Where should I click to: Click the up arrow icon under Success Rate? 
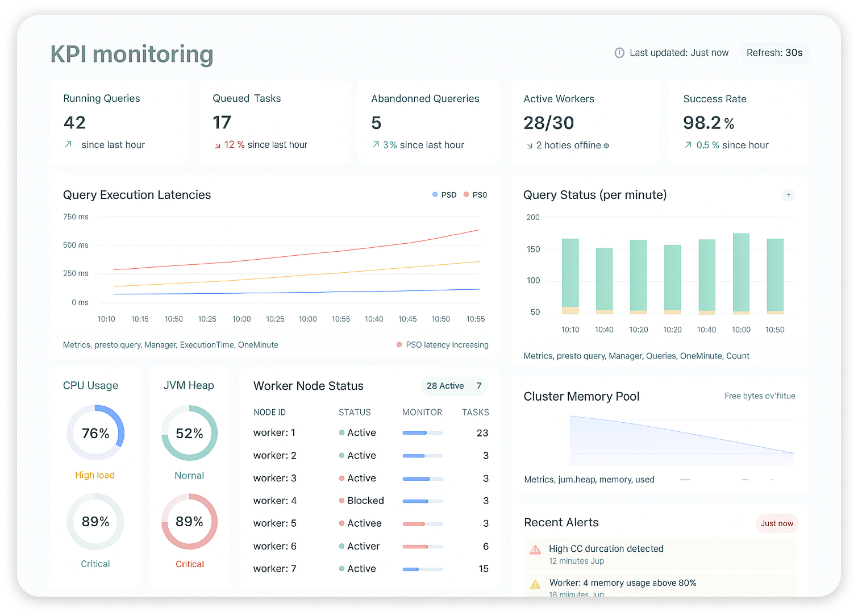[688, 145]
